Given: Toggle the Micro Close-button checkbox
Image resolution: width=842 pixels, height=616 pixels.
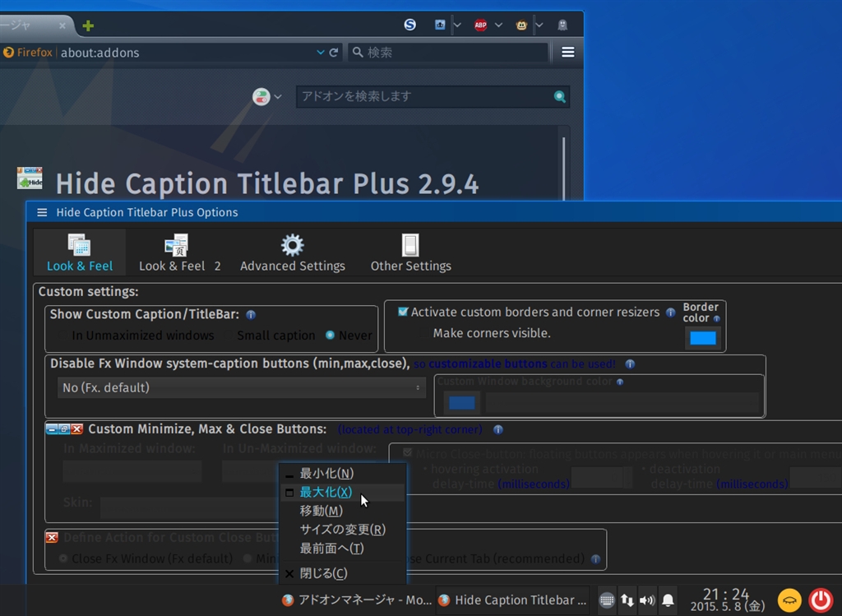Looking at the screenshot, I should pos(407,452).
